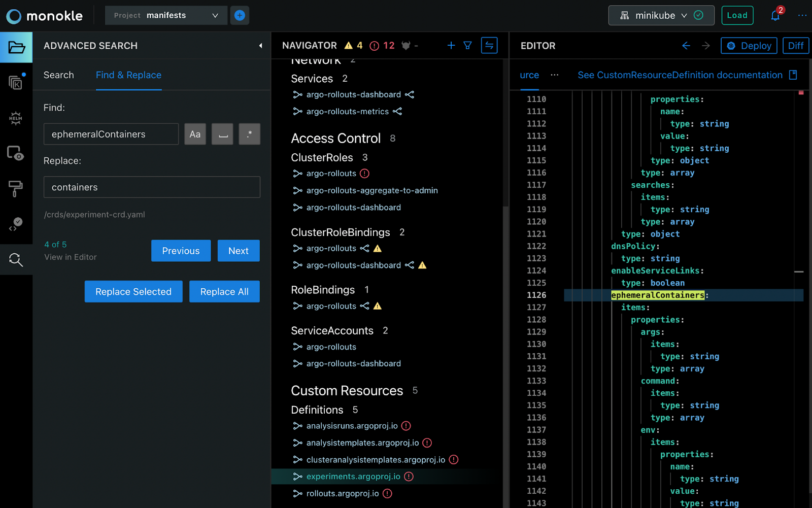Click Replace All button
812x508 pixels.
[x=224, y=292]
